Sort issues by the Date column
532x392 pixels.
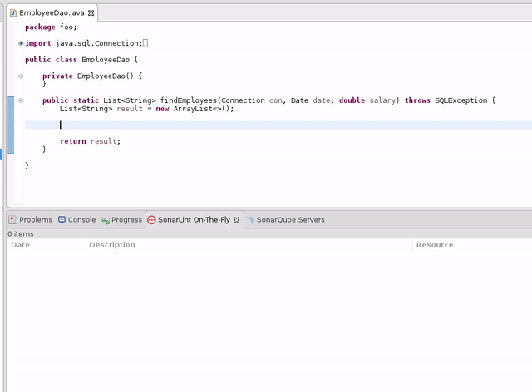47,245
